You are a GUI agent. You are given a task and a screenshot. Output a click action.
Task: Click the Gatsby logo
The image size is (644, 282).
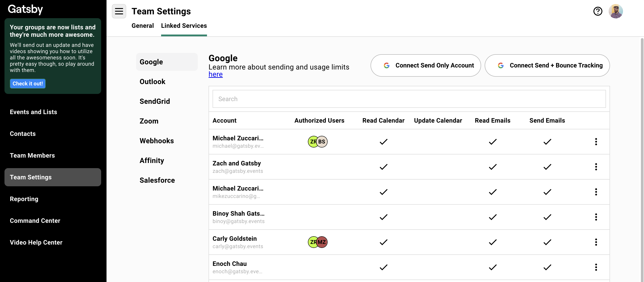[25, 9]
